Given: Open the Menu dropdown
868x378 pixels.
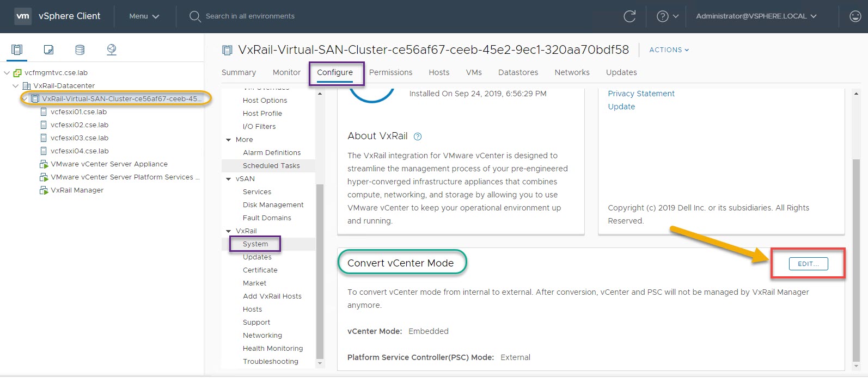Looking at the screenshot, I should [144, 16].
